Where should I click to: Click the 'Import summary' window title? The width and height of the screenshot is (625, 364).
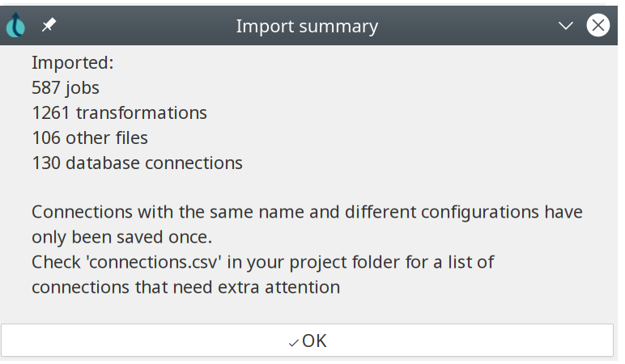pos(307,26)
